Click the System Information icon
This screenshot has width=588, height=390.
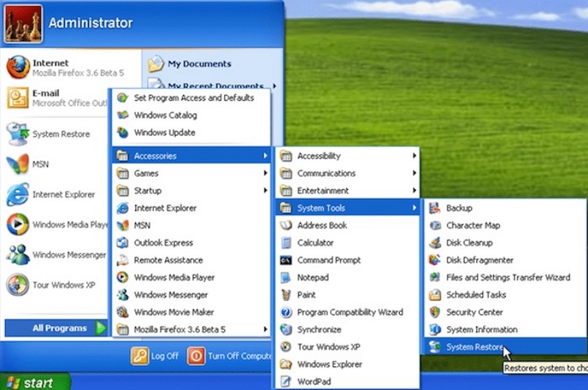click(x=434, y=329)
